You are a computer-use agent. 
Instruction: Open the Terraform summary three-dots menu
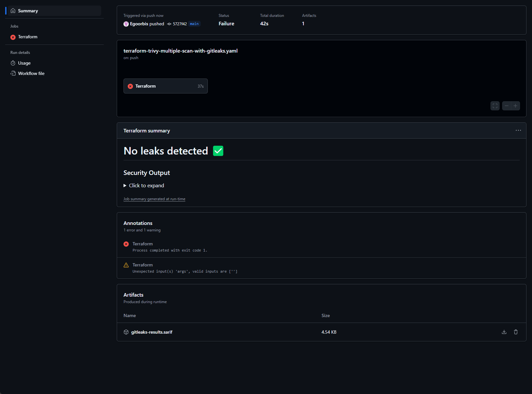click(518, 130)
